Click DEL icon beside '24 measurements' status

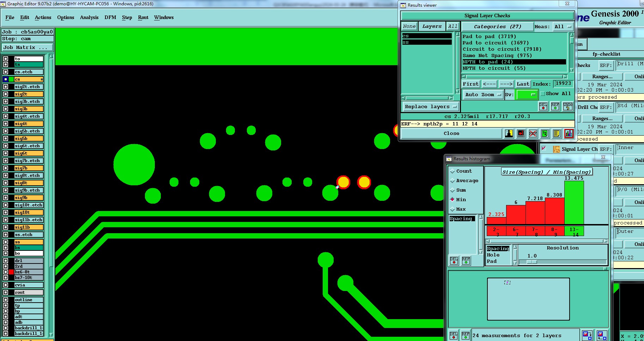[454, 335]
